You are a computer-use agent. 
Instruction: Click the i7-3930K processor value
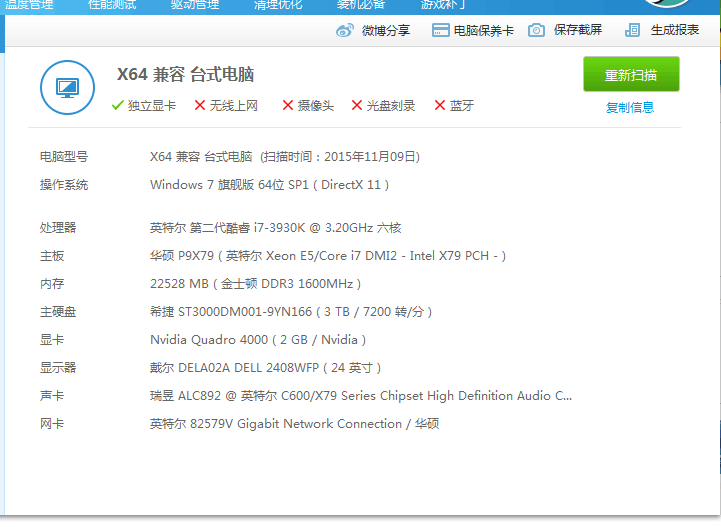click(275, 228)
